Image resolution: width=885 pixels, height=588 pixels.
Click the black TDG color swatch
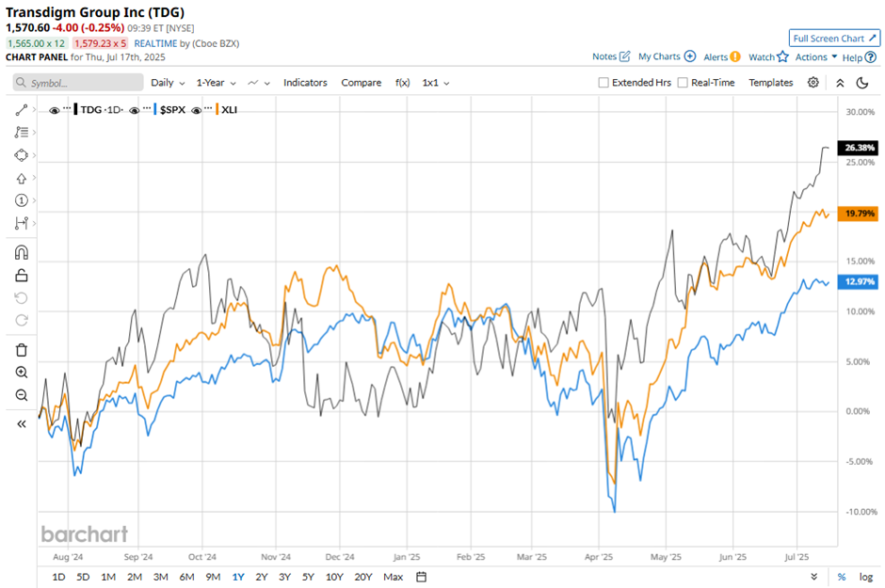[x=75, y=109]
